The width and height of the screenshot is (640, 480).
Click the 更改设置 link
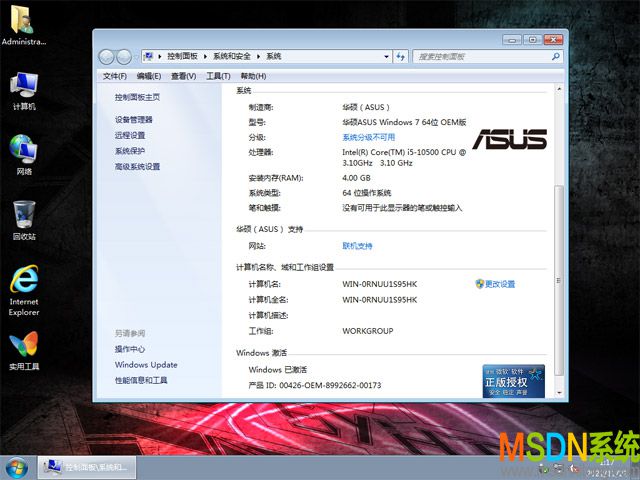[x=500, y=284]
